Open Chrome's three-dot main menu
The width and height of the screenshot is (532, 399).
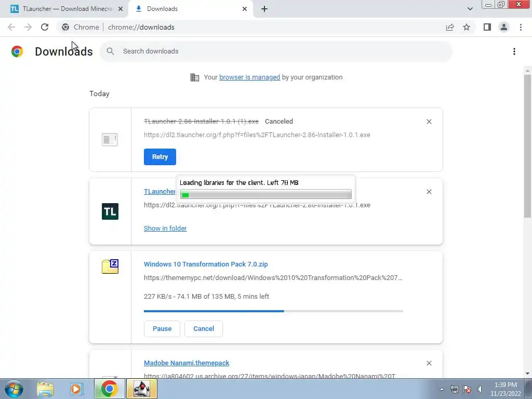click(521, 27)
